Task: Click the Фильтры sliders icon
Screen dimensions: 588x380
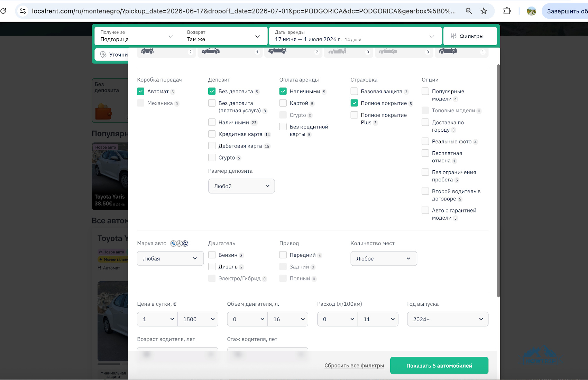Action: [453, 36]
